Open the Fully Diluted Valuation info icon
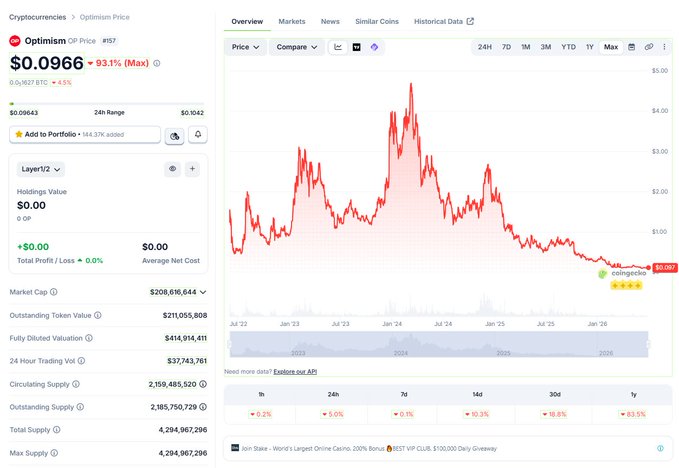Image resolution: width=679 pixels, height=468 pixels. [x=89, y=338]
